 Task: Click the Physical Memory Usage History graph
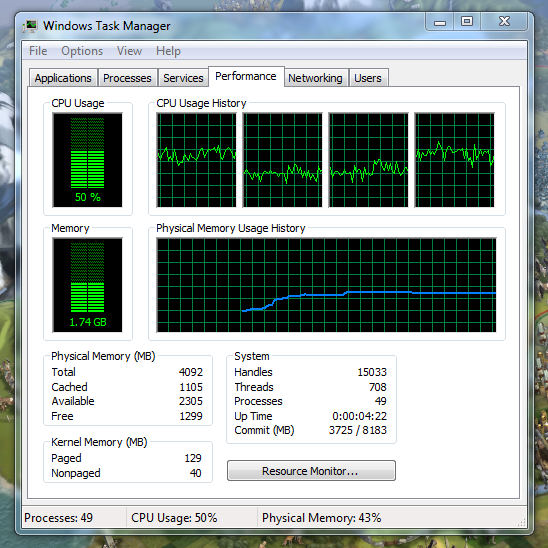[326, 285]
